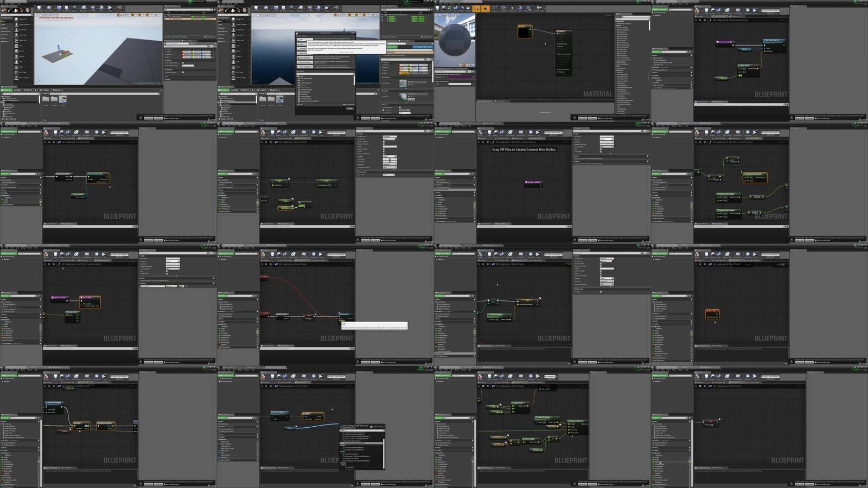Click the Play icon in the level editor toolbar
868x488 pixels.
(x=110, y=8)
